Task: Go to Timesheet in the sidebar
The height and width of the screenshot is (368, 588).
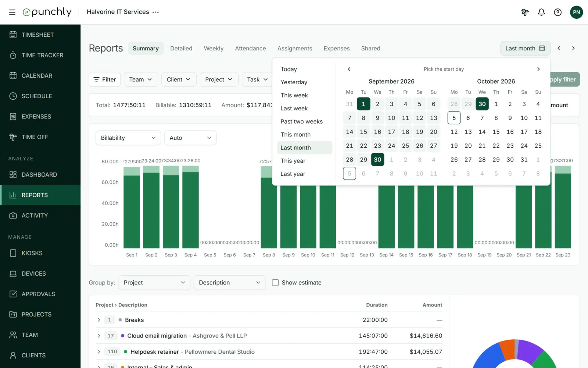Action: pos(40,35)
